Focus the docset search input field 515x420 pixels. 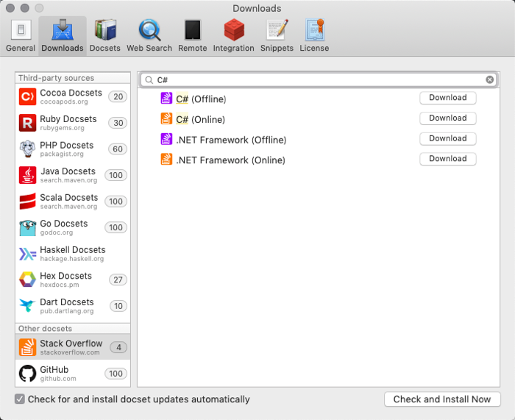319,80
